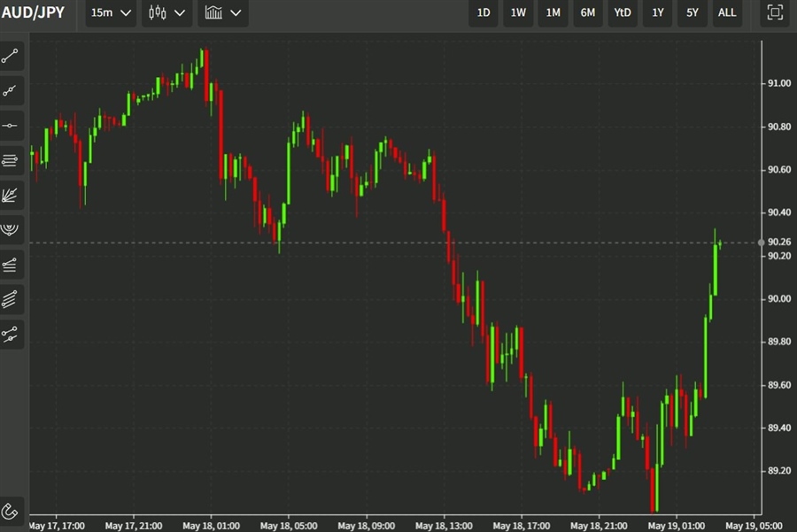The image size is (797, 532).
Task: Select the ray line drawing tool
Action: click(12, 91)
